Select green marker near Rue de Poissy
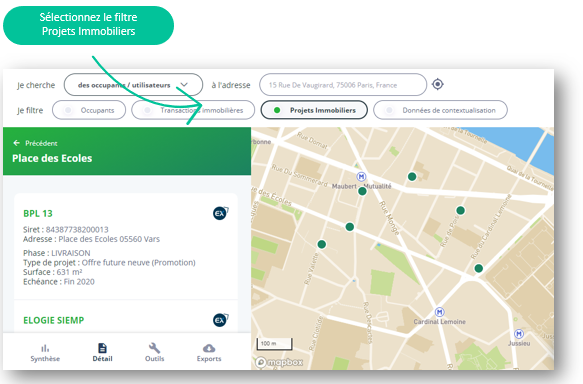Viewport: 583px width, 384px height. 460,211
